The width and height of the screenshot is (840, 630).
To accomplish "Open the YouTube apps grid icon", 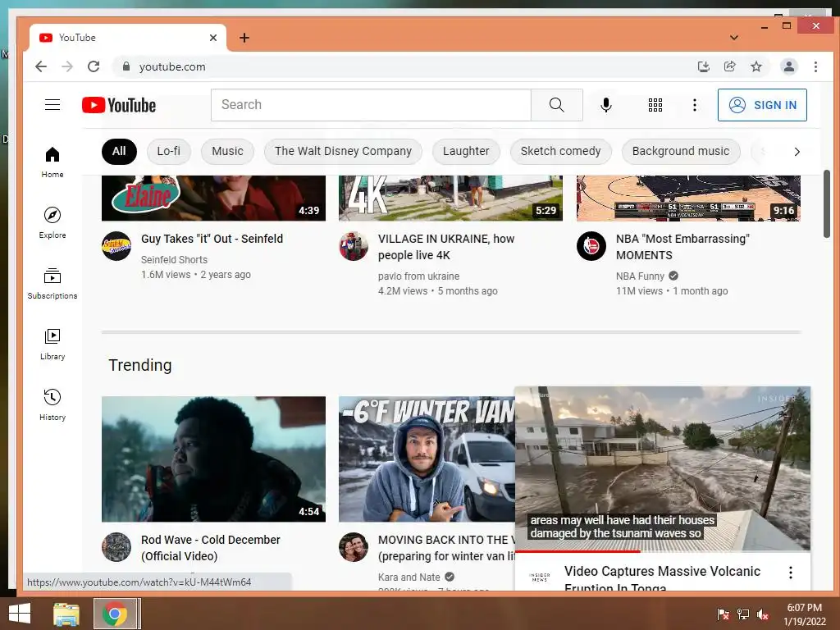I will (x=655, y=105).
